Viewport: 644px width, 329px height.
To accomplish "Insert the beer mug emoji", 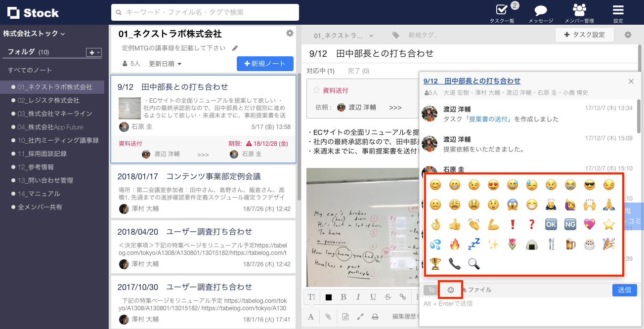I will coord(570,244).
